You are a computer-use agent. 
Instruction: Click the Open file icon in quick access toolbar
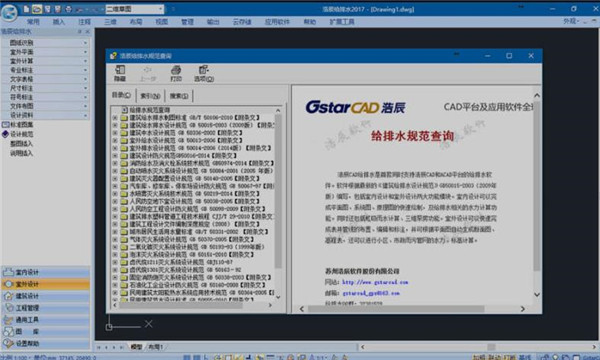point(37,8)
